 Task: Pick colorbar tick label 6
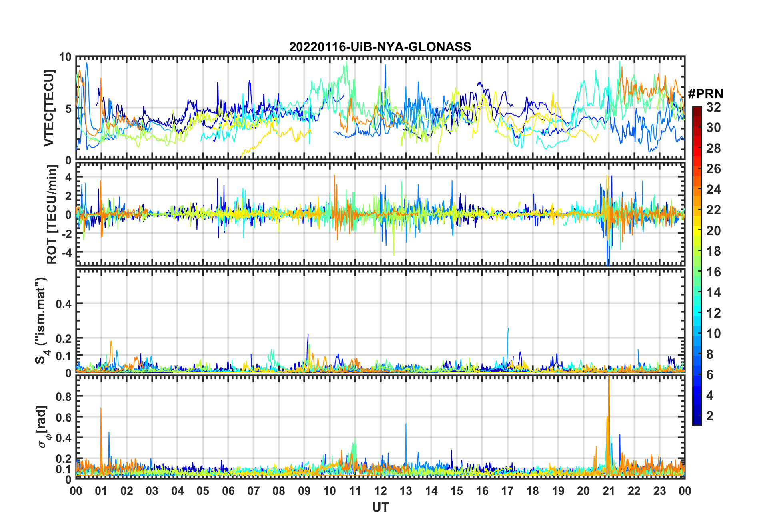(710, 375)
